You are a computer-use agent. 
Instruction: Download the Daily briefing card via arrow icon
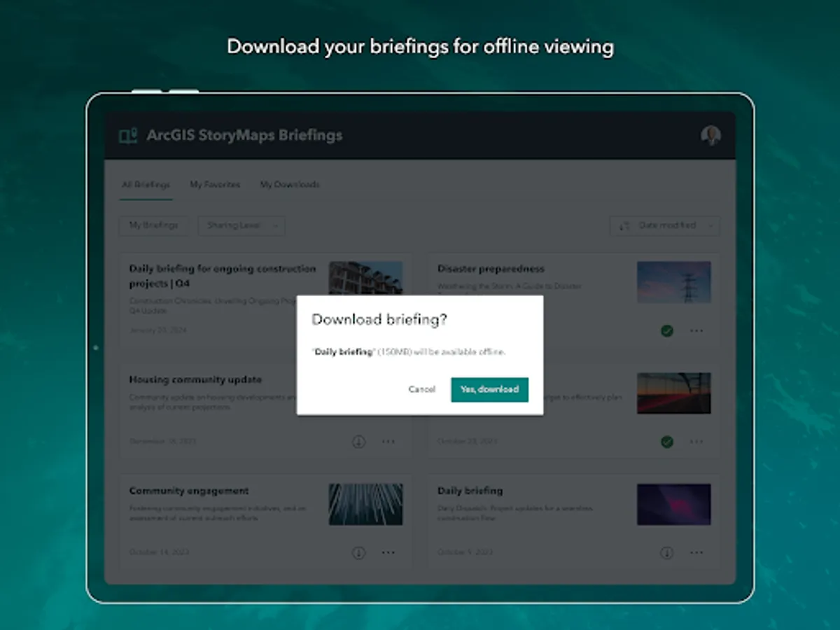667,552
